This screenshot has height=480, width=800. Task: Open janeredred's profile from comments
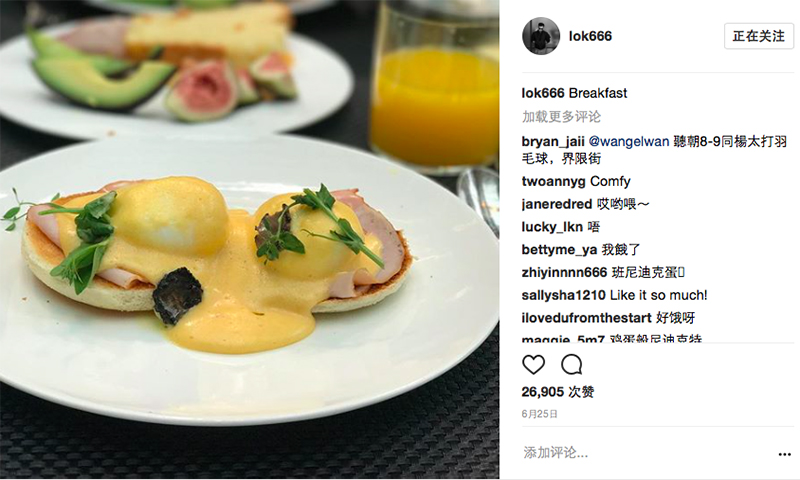(557, 204)
